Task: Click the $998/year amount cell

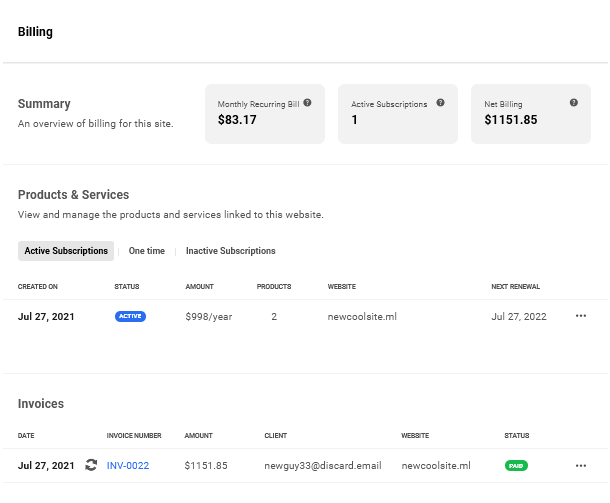Action: [209, 317]
